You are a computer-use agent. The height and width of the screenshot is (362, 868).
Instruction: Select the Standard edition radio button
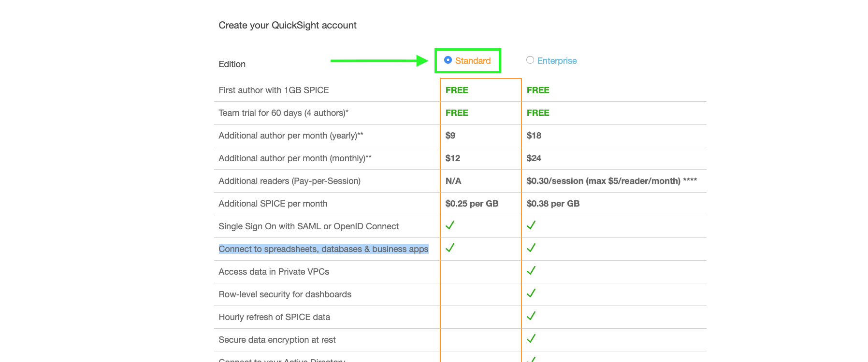448,60
